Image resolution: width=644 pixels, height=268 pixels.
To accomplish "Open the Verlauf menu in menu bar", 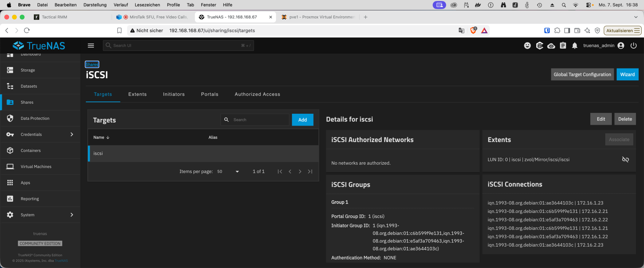I will (x=121, y=5).
